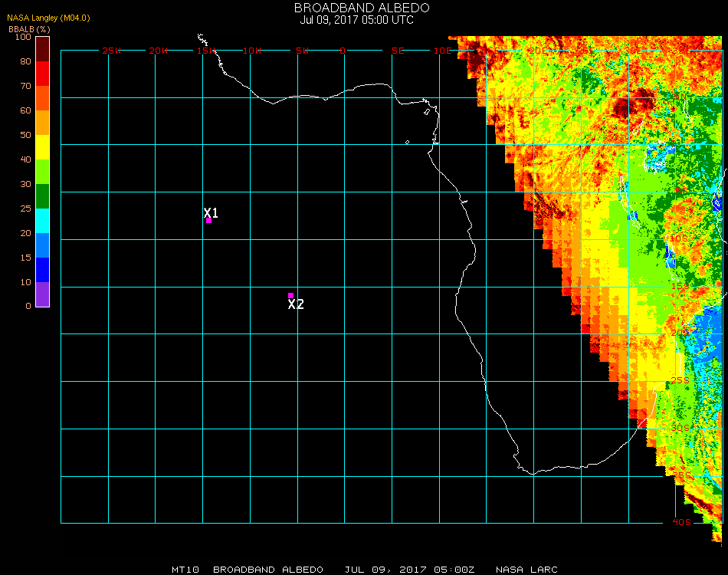Click the 40S latitude label
This screenshot has height=575, width=728.
[682, 522]
